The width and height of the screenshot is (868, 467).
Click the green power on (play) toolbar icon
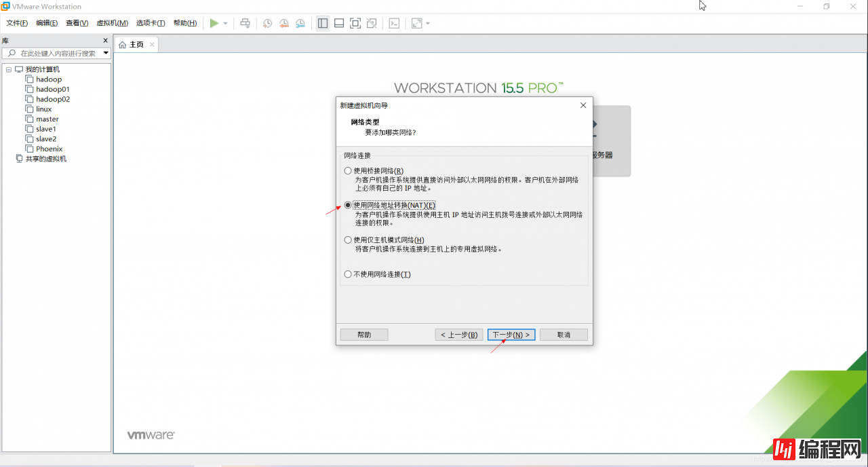pyautogui.click(x=214, y=23)
